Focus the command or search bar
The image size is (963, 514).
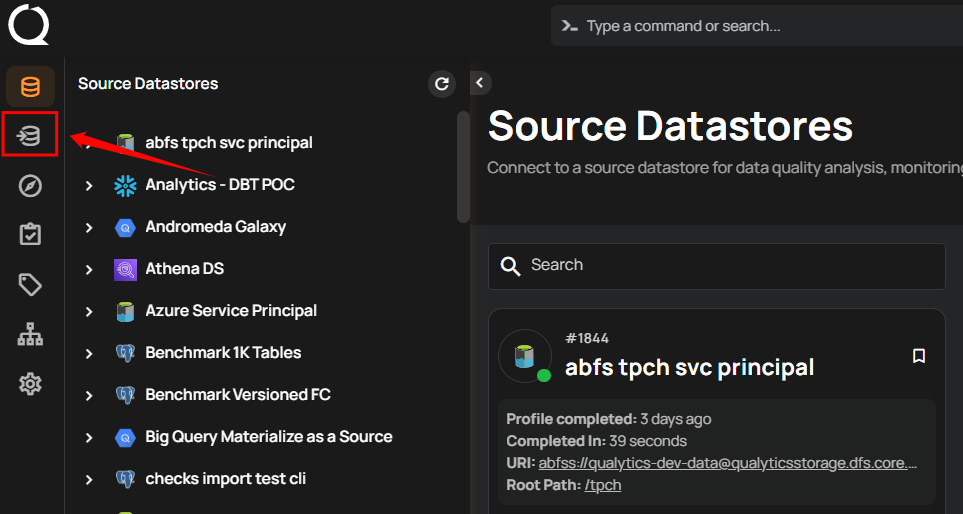pyautogui.click(x=757, y=26)
